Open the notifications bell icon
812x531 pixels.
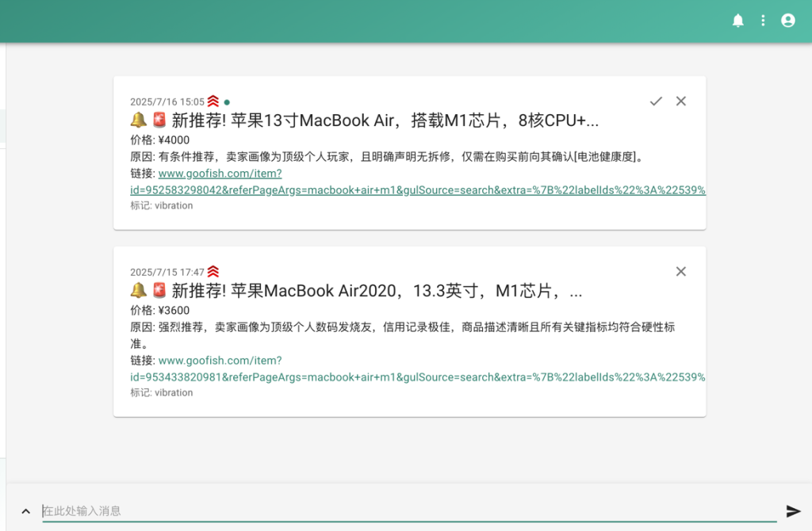738,20
